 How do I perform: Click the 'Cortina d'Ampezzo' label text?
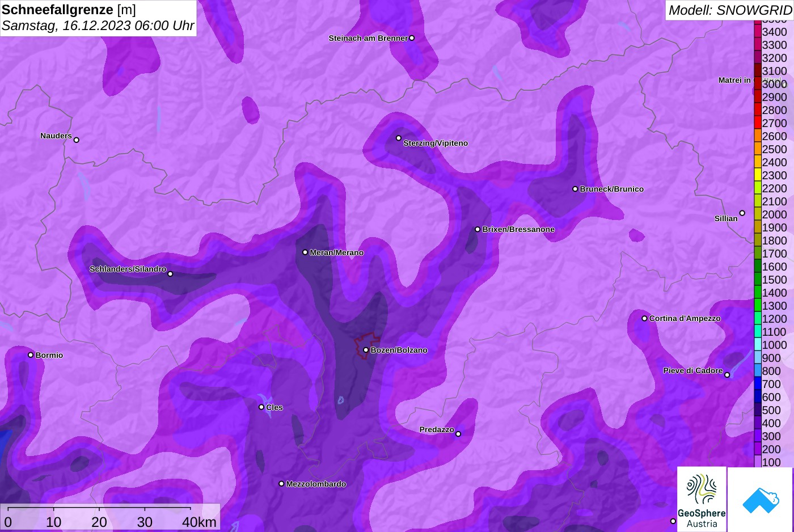point(685,318)
